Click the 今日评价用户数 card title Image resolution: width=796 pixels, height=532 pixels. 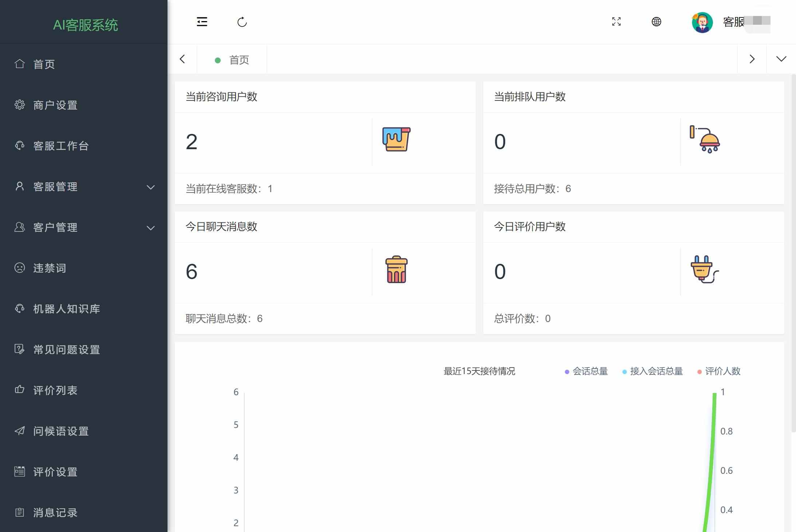[530, 227]
